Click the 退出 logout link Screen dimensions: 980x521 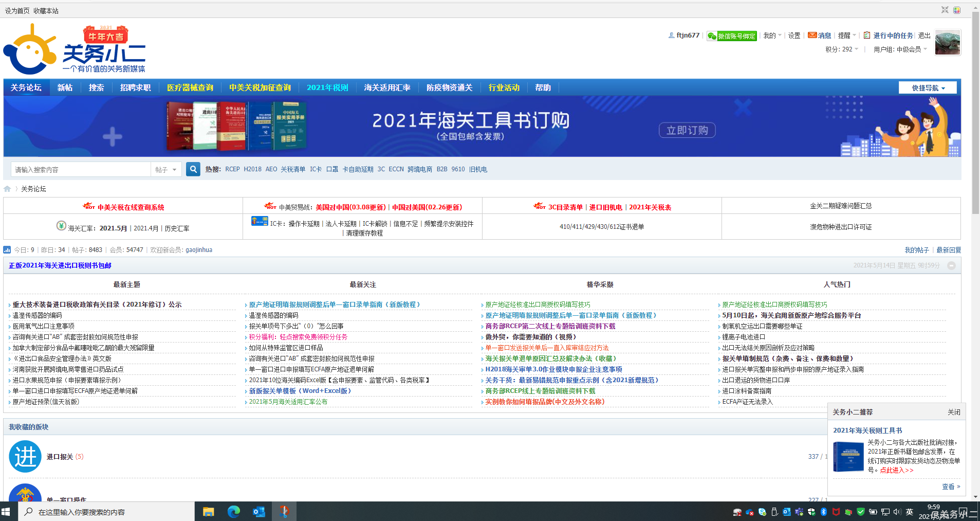924,35
